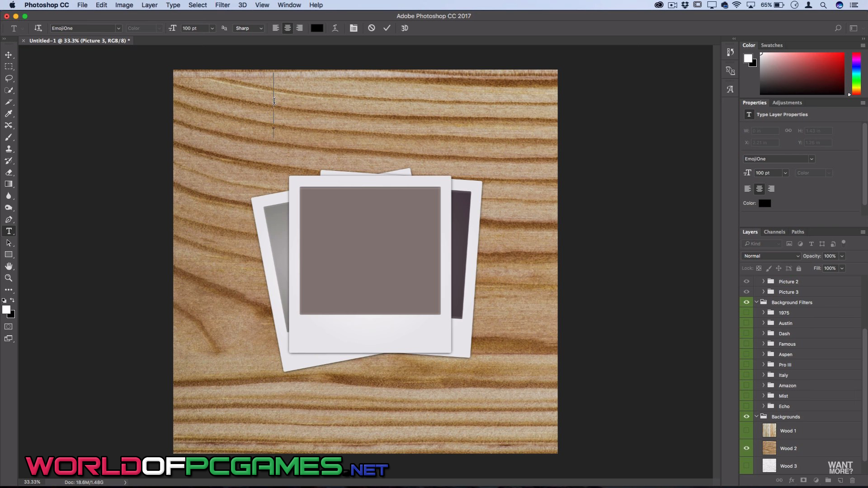Expand the Austin filter group

pos(764,323)
